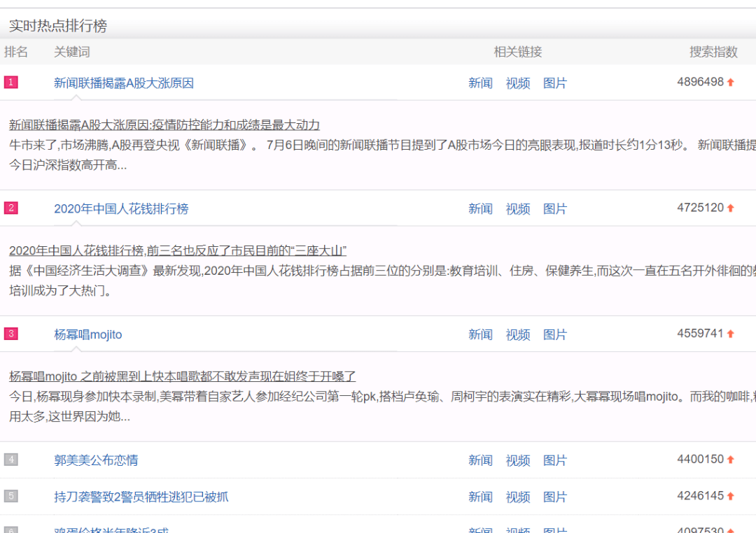Click rising arrow next to 4559741

point(731,334)
